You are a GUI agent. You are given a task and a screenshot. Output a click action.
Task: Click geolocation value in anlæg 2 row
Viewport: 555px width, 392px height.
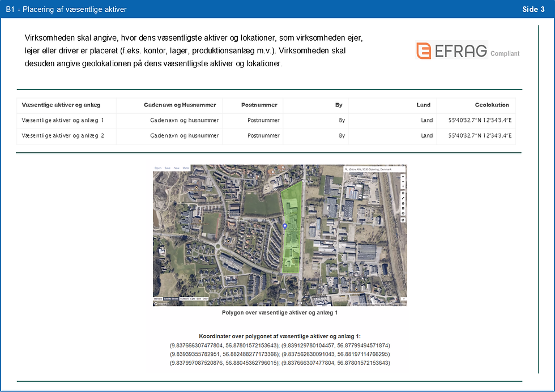pos(480,135)
